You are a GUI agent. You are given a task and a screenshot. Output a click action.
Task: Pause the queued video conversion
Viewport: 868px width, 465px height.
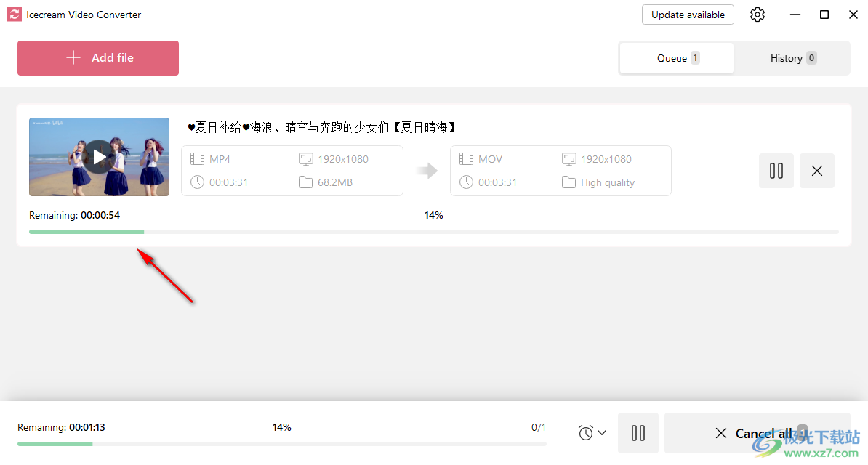776,171
